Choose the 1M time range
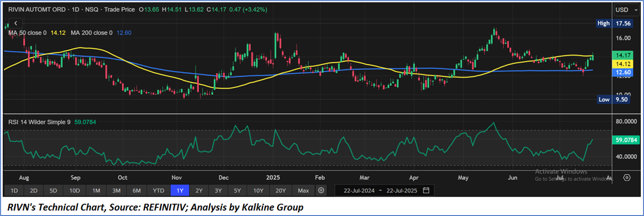The height and width of the screenshot is (216, 644). pyautogui.click(x=96, y=190)
